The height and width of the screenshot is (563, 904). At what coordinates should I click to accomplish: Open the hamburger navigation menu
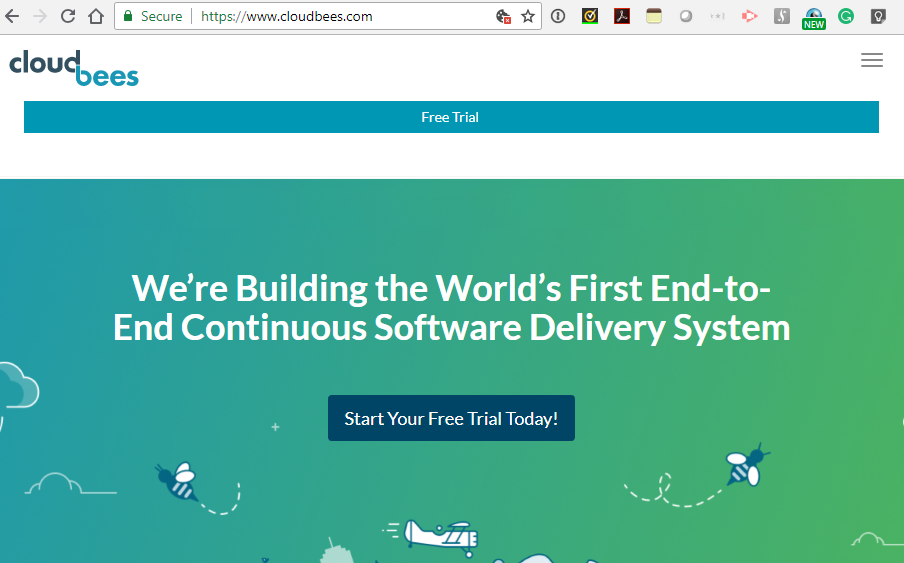[x=872, y=60]
